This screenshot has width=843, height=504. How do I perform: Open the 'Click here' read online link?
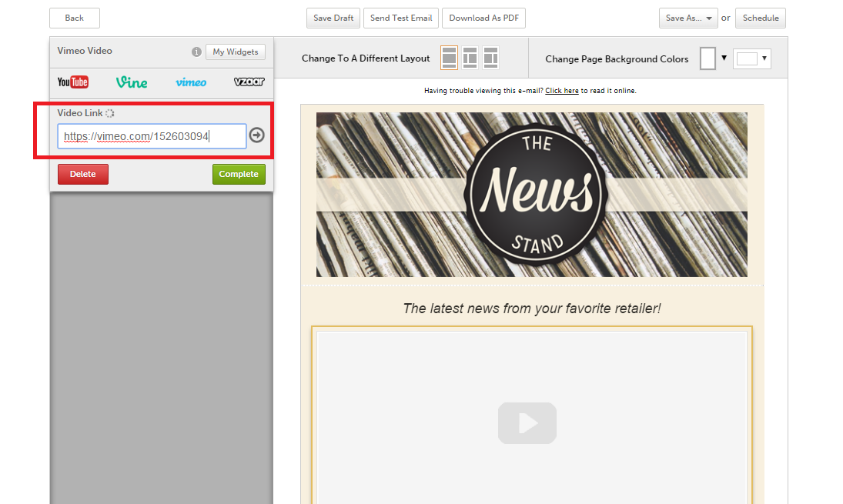point(562,91)
